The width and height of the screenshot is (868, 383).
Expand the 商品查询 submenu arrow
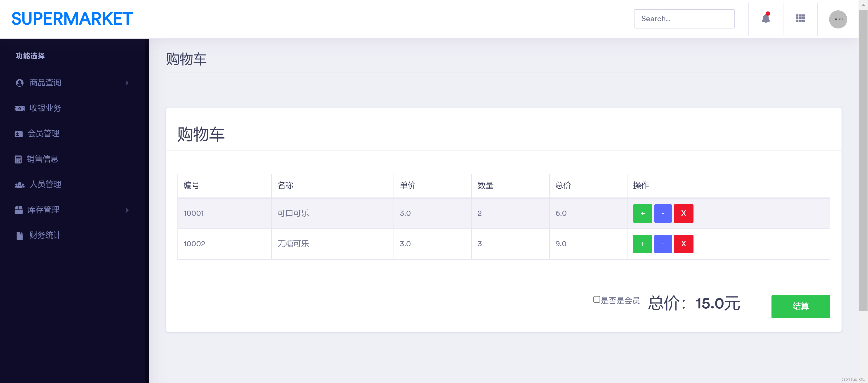pyautogui.click(x=127, y=83)
